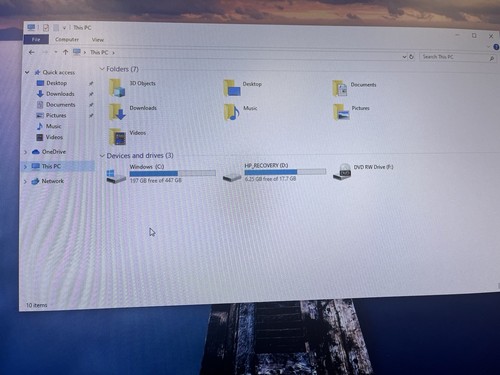Collapse the Devices and drives (3) group
The width and height of the screenshot is (500, 375).
(102, 155)
